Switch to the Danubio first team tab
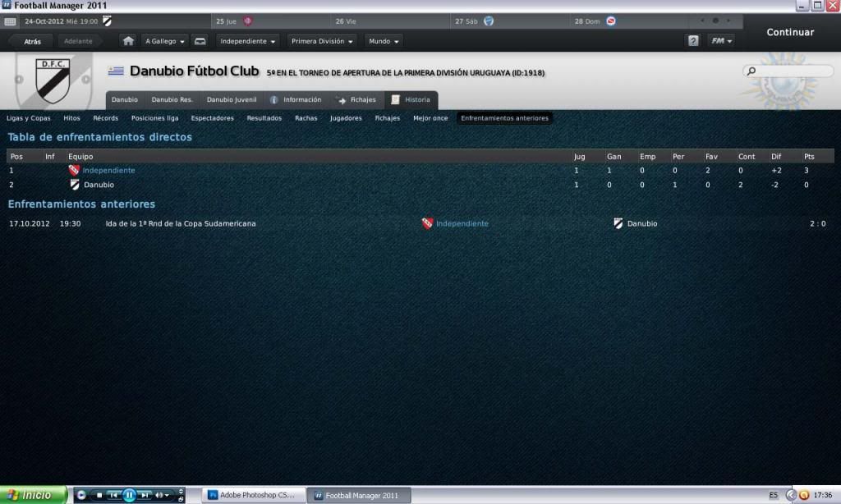This screenshot has width=841, height=504. click(x=125, y=99)
